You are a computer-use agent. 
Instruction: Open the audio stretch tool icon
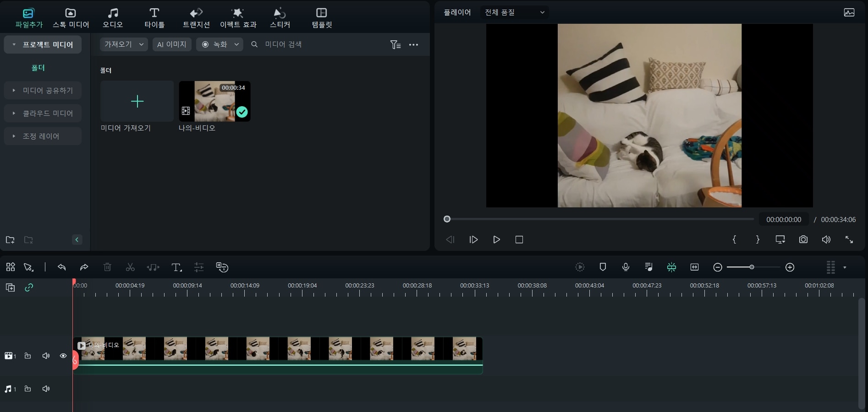coord(153,267)
